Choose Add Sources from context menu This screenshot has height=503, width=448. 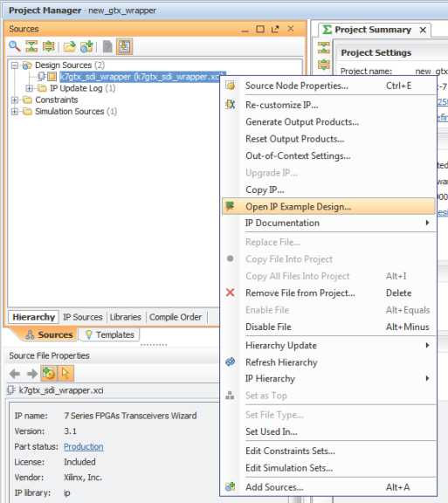coord(328,487)
